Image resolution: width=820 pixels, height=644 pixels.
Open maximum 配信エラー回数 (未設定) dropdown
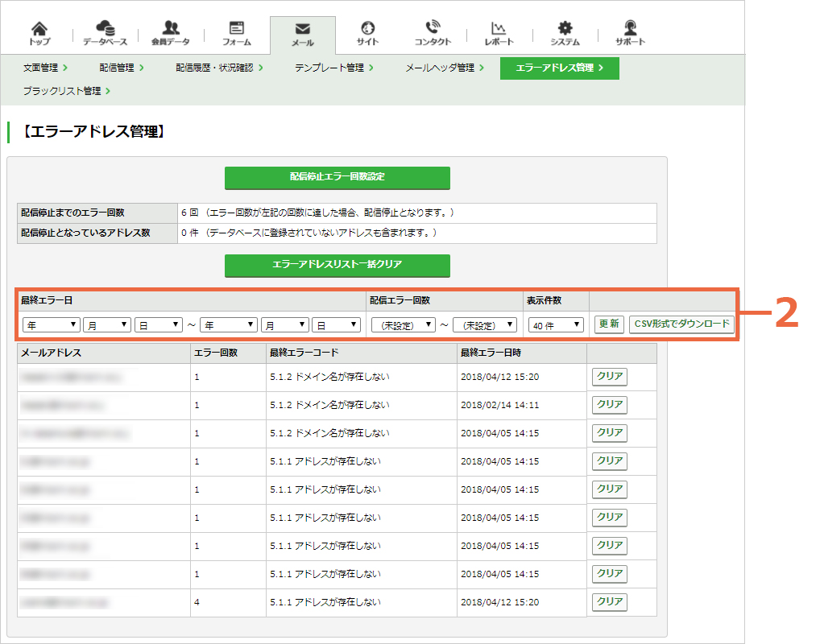pos(485,325)
